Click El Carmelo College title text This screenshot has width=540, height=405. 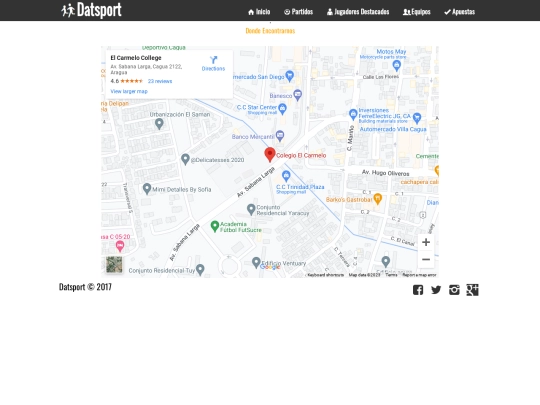136,58
